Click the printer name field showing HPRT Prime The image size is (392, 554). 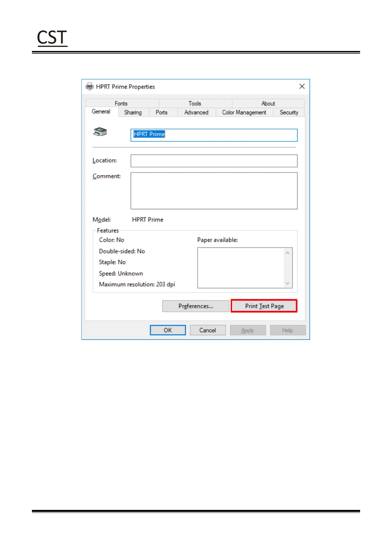(214, 135)
